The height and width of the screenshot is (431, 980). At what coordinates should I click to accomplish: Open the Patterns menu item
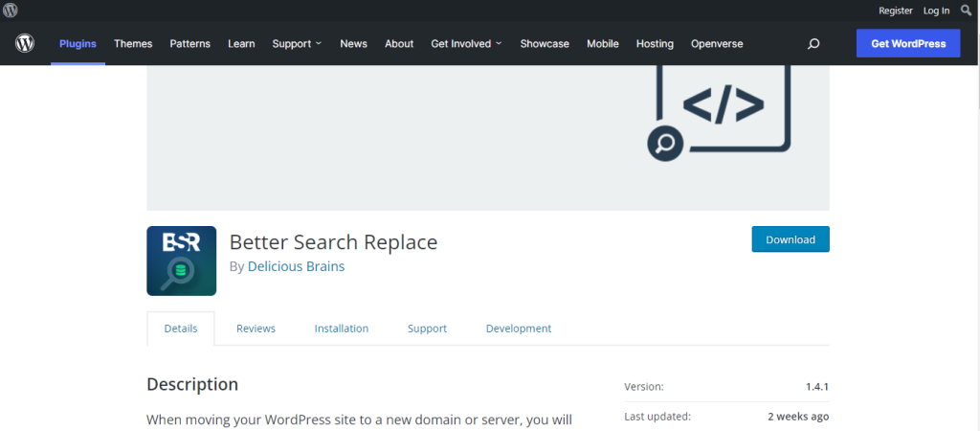click(190, 44)
